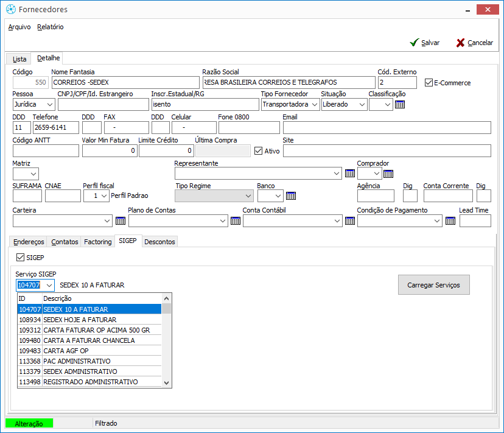
Task: Select CARTA FATURAR OP ACIMA 500 GR row
Action: pyautogui.click(x=89, y=330)
